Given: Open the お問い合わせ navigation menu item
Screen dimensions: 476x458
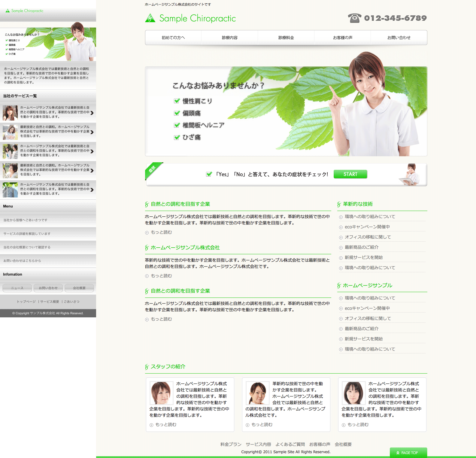Looking at the screenshot, I should (399, 38).
